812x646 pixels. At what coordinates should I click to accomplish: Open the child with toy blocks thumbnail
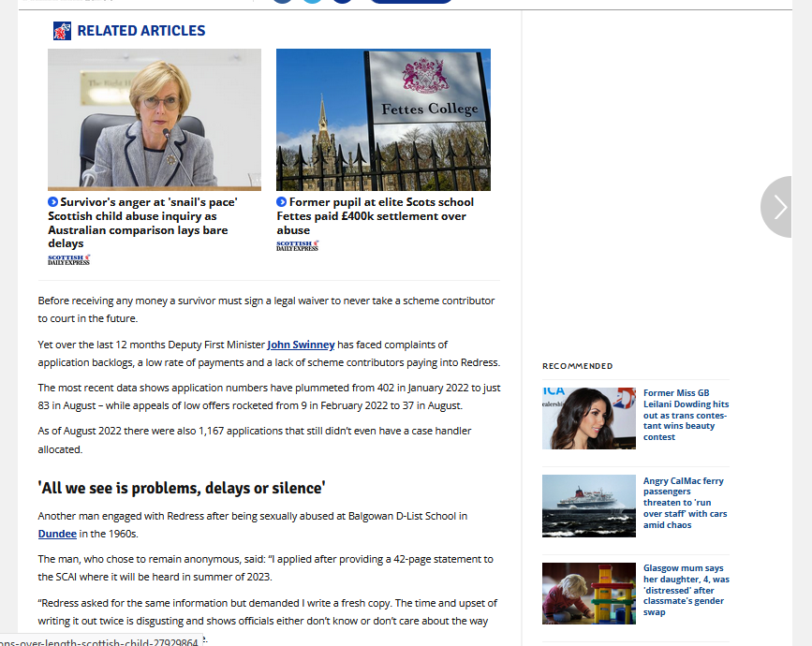(x=589, y=594)
